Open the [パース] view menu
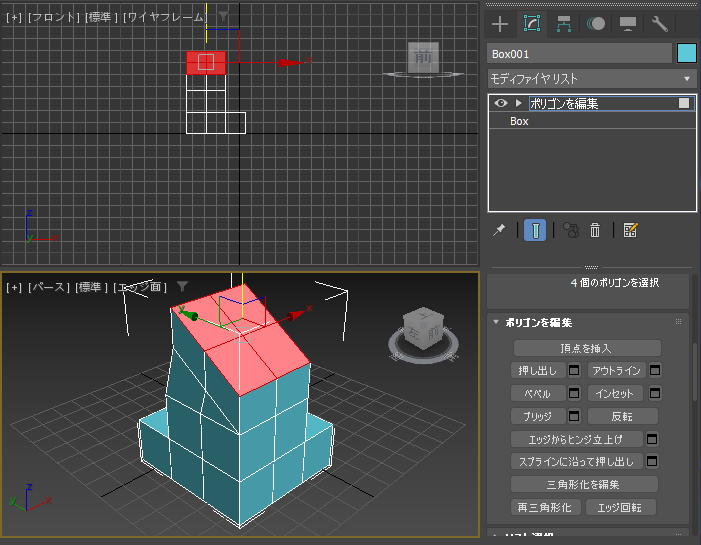 point(49,287)
